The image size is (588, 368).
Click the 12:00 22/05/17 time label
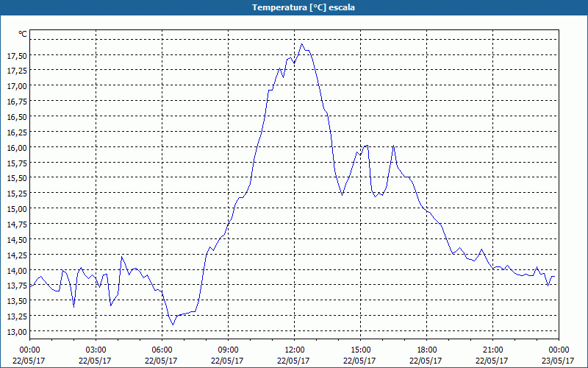[x=294, y=355]
